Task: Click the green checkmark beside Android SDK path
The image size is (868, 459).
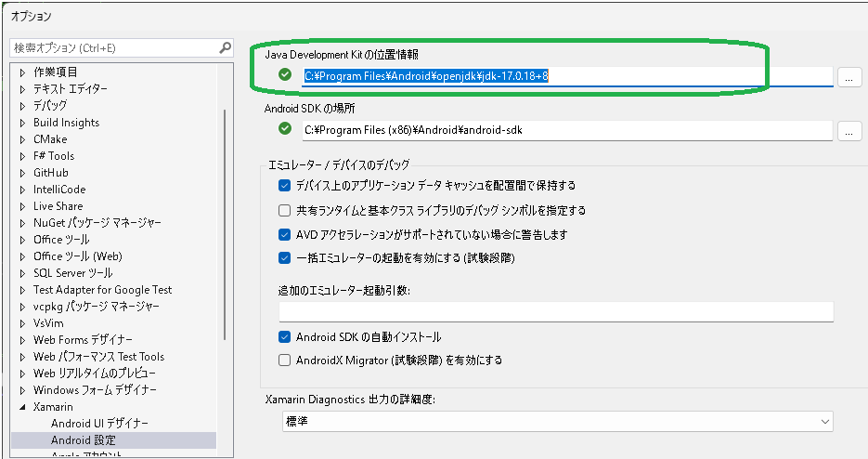Action: point(285,129)
